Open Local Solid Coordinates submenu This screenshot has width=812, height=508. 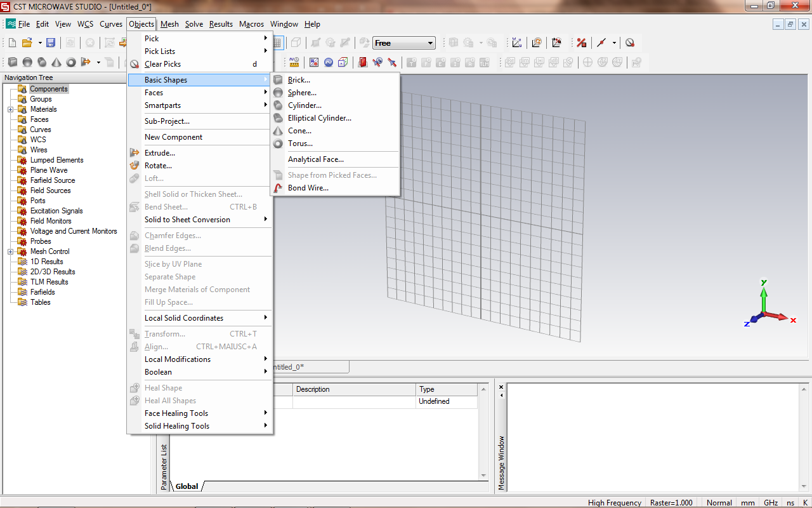coord(200,318)
